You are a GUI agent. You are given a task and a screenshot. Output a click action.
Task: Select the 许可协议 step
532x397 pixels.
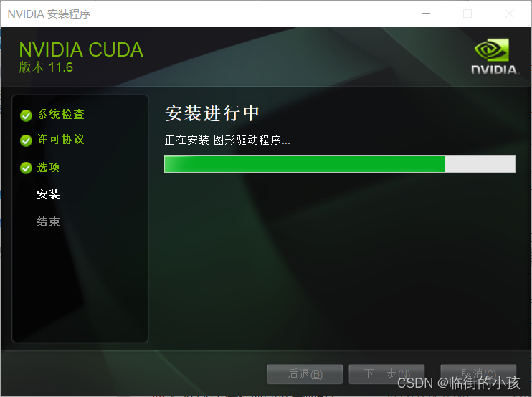(x=60, y=139)
